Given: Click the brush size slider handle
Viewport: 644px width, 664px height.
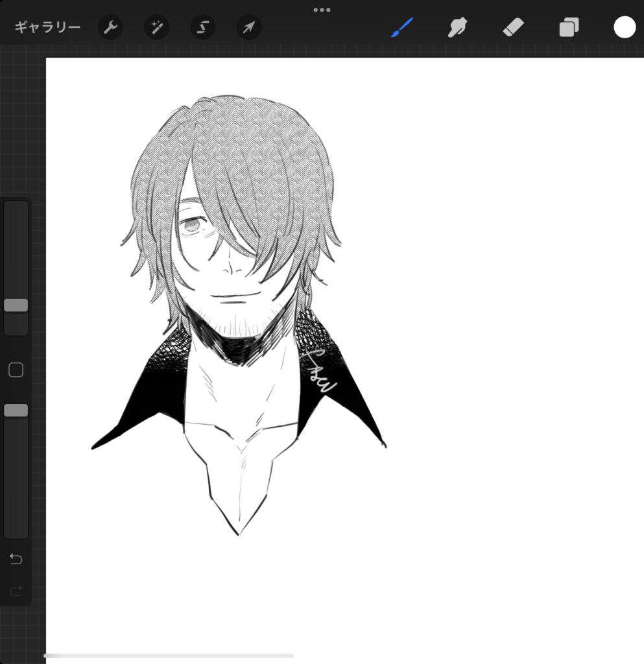Looking at the screenshot, I should (x=16, y=305).
